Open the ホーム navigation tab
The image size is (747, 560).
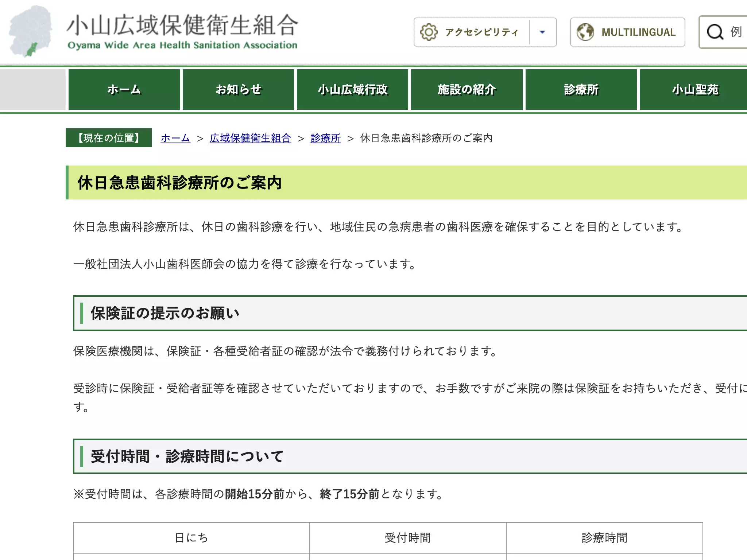124,90
